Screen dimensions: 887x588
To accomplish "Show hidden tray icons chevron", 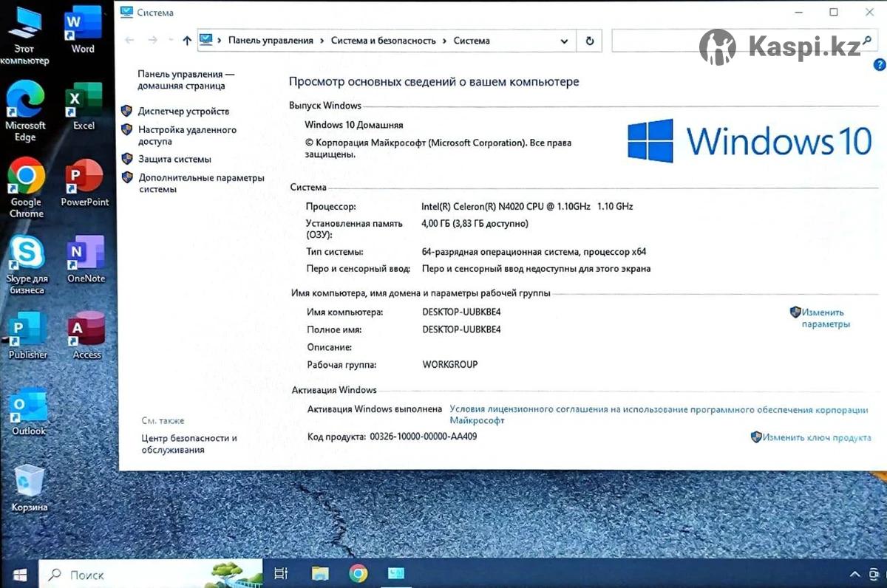I will (855, 575).
